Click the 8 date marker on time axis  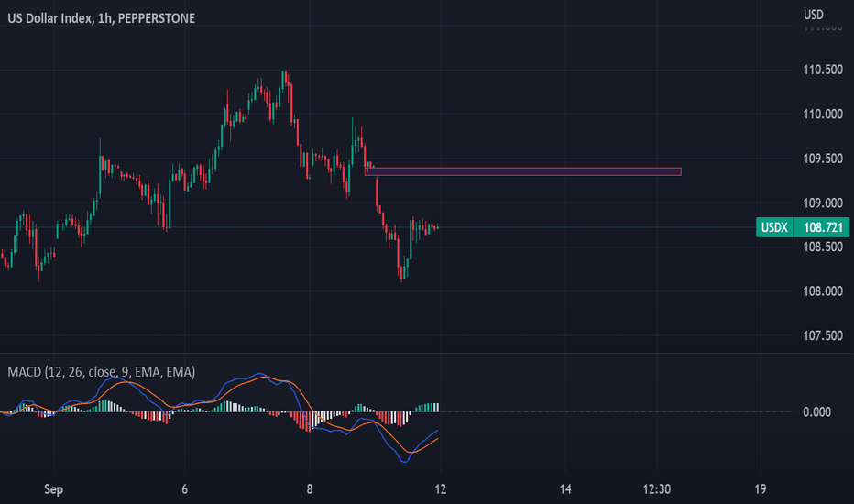coord(310,489)
